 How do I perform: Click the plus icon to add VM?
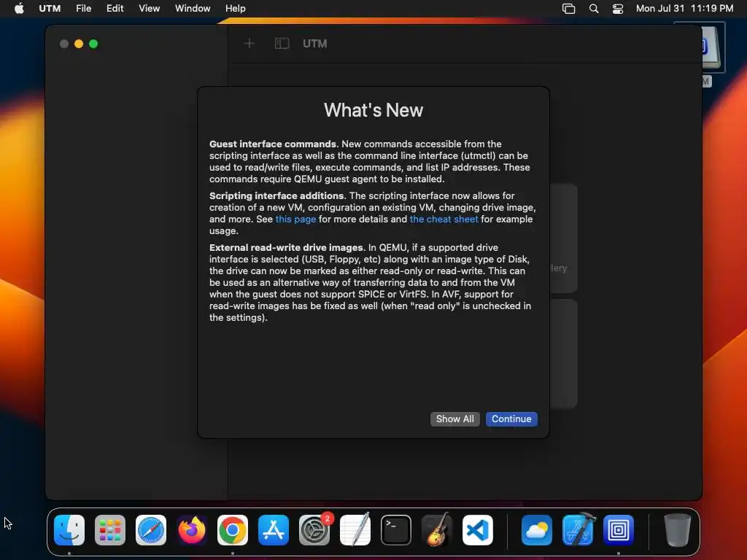click(x=249, y=44)
